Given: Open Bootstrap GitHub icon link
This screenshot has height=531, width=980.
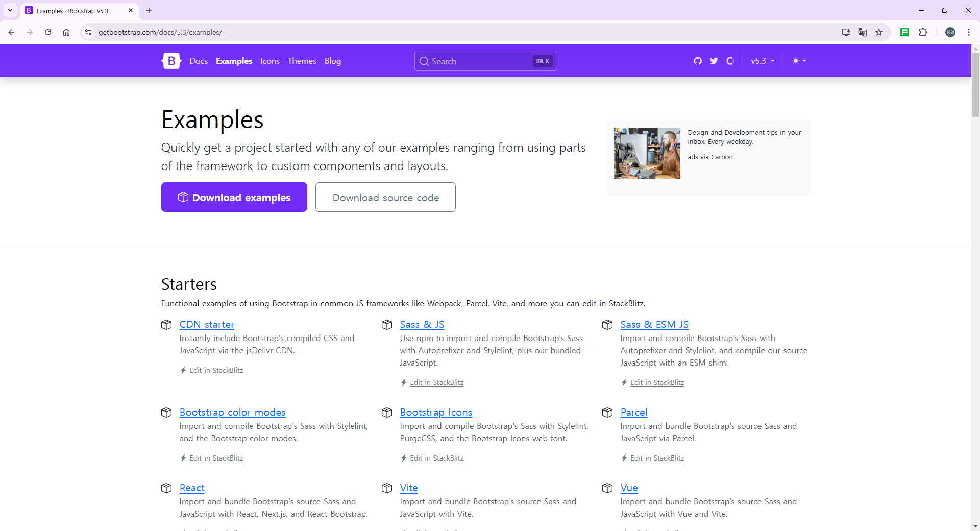Looking at the screenshot, I should (698, 61).
